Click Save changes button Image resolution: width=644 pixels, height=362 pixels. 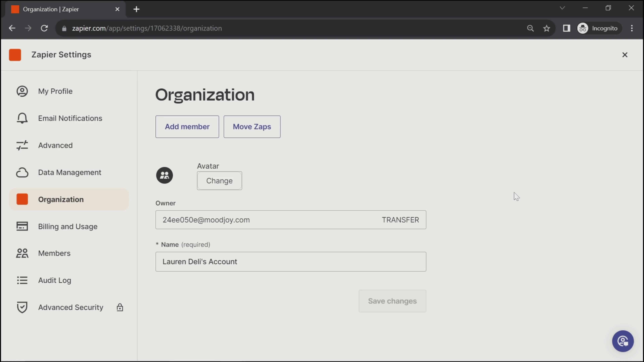click(392, 301)
